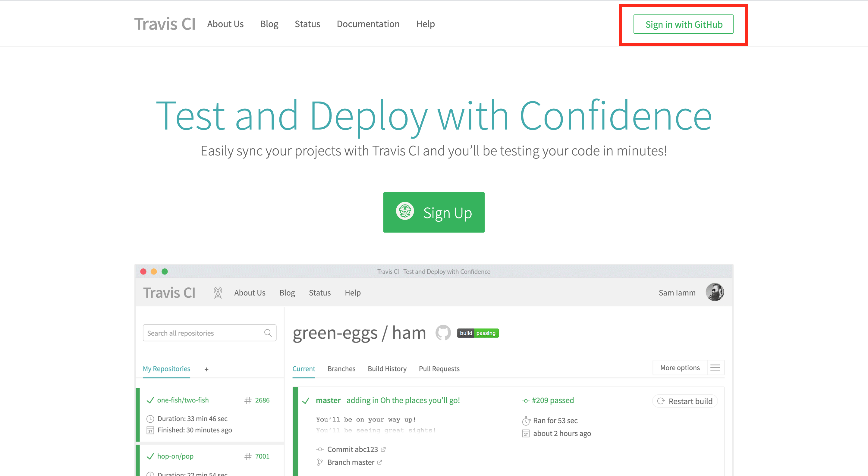Viewport: 868px width, 476px height.
Task: Switch to the Branches tab
Action: tap(341, 368)
